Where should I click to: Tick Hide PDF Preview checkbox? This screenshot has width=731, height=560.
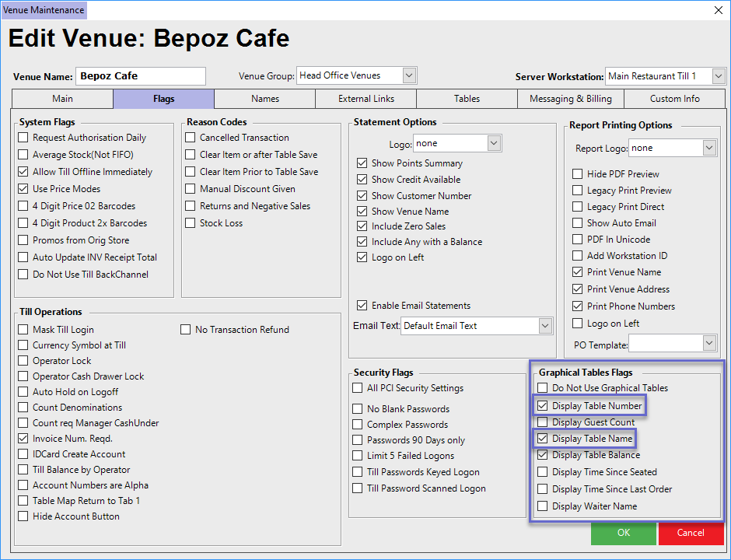tap(577, 174)
